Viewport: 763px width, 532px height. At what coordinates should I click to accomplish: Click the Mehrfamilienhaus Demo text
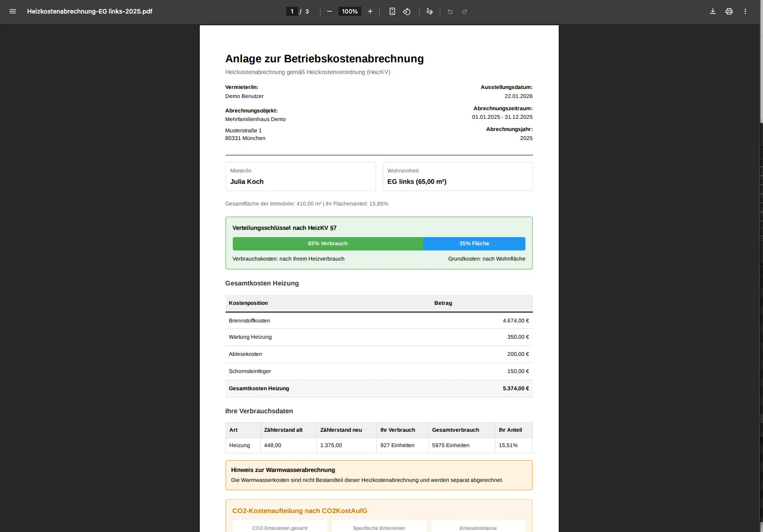(255, 119)
